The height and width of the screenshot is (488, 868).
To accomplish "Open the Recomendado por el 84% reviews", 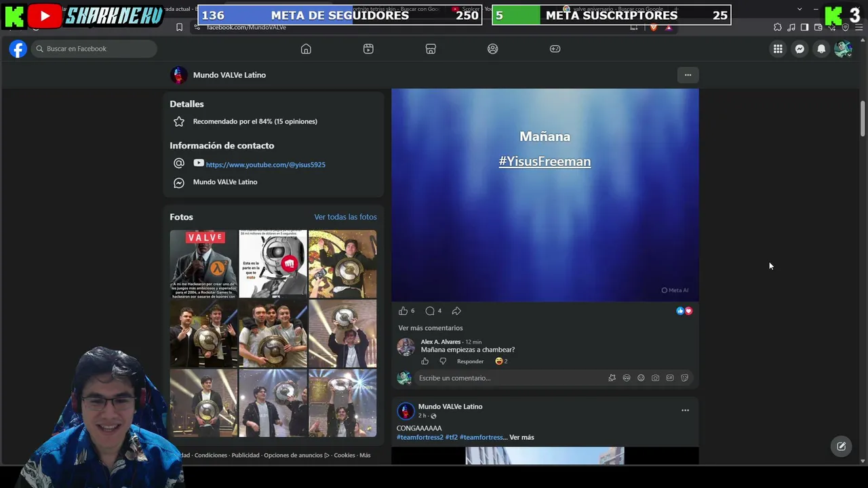I will point(255,121).
